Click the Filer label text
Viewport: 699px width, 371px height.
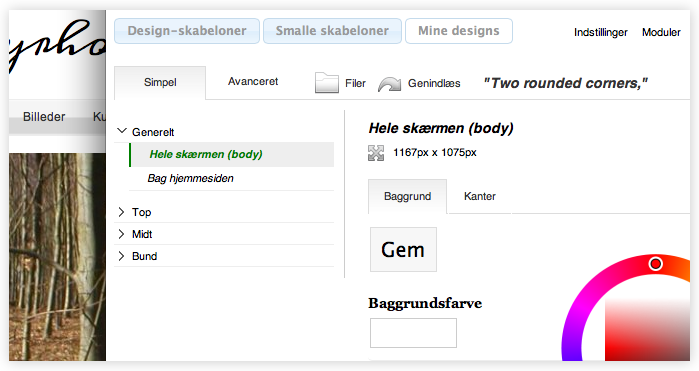click(355, 83)
